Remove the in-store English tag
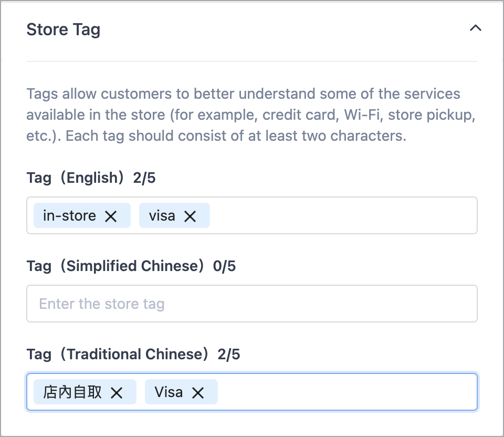The height and width of the screenshot is (437, 504). 111,216
